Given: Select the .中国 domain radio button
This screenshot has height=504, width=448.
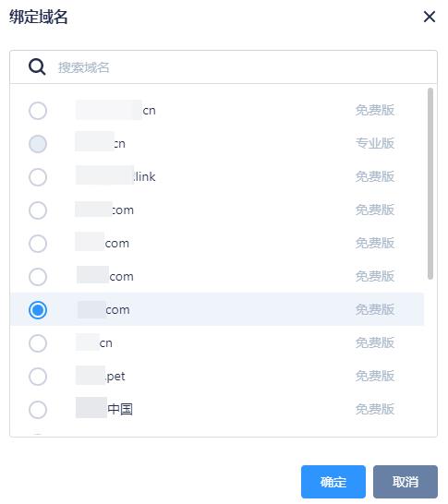Looking at the screenshot, I should [38, 410].
